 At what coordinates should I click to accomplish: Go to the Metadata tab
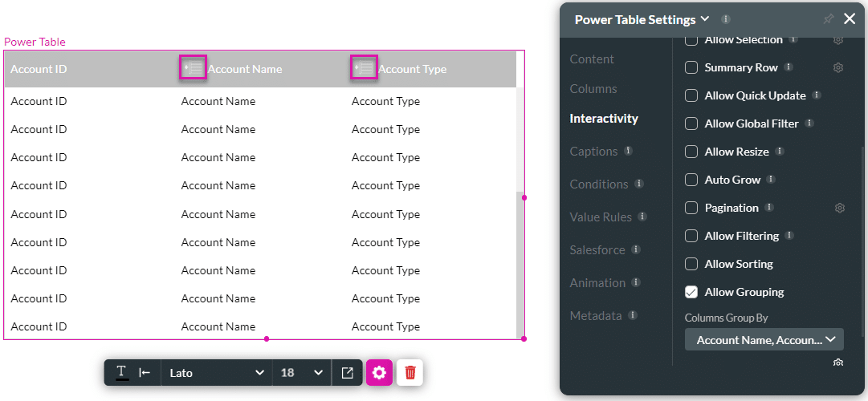pyautogui.click(x=596, y=316)
